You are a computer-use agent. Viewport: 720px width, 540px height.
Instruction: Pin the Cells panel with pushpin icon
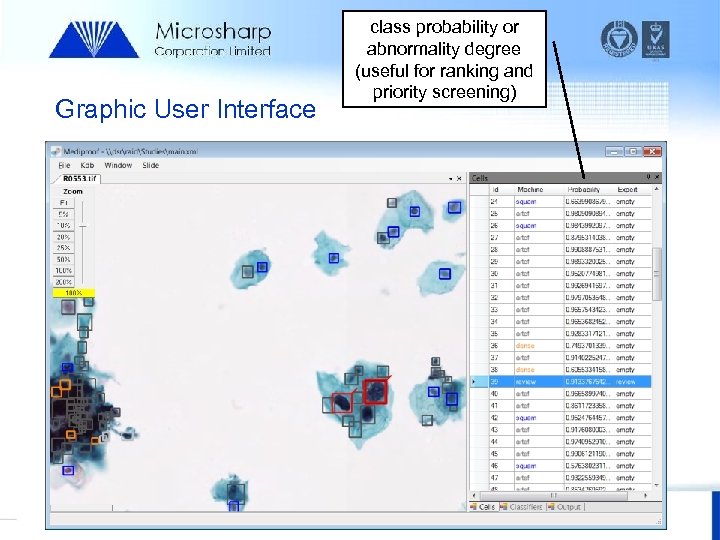click(648, 177)
